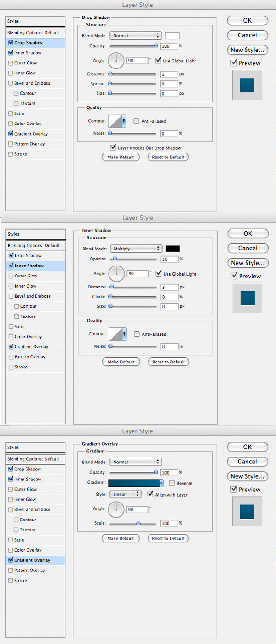Open the Style Linear dropdown

click(x=126, y=495)
